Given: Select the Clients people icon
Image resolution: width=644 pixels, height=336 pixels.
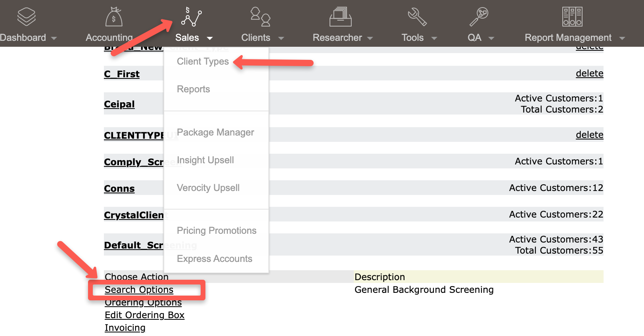Looking at the screenshot, I should pos(261,17).
